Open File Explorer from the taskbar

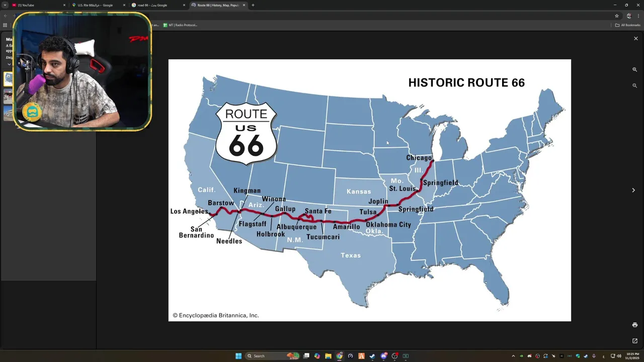click(x=328, y=356)
